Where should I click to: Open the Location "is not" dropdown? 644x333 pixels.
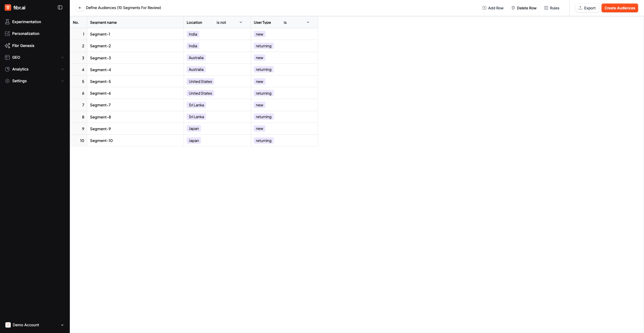coord(229,22)
